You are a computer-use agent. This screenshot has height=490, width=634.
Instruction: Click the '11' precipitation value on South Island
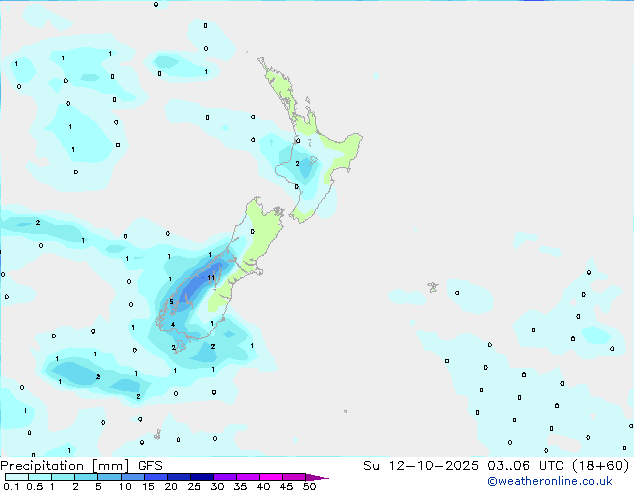tap(211, 278)
